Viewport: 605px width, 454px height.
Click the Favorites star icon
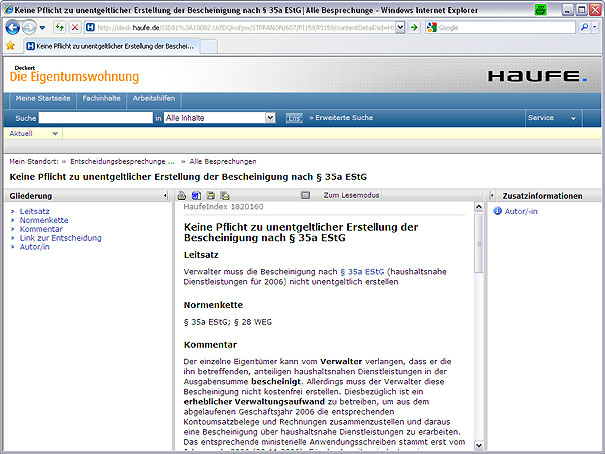[x=10, y=46]
